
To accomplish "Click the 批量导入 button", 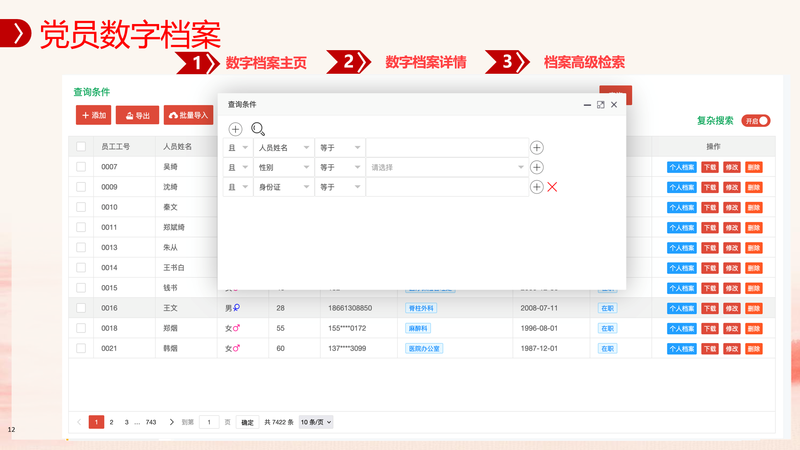I will coord(188,115).
